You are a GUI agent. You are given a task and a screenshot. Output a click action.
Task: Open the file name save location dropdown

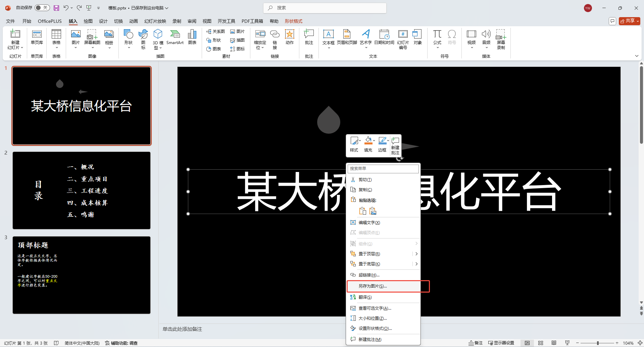tap(166, 8)
